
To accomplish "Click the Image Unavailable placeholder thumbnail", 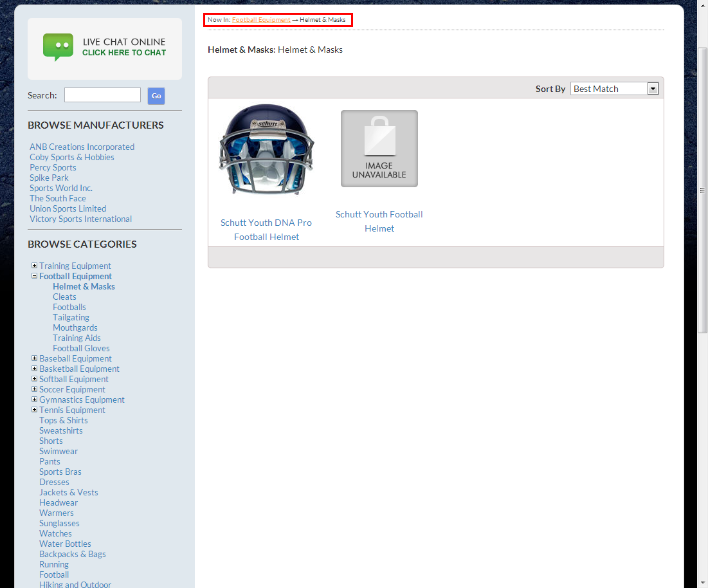I will (379, 149).
